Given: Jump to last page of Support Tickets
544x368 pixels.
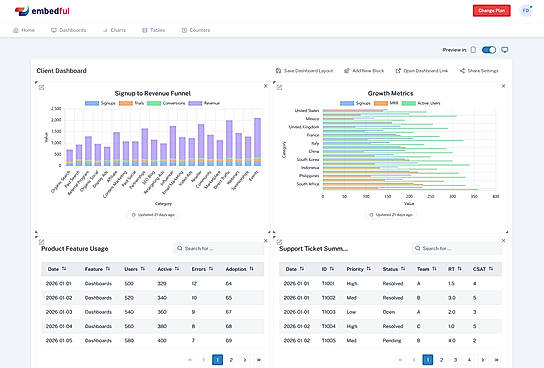Looking at the screenshot, I should click(x=497, y=360).
